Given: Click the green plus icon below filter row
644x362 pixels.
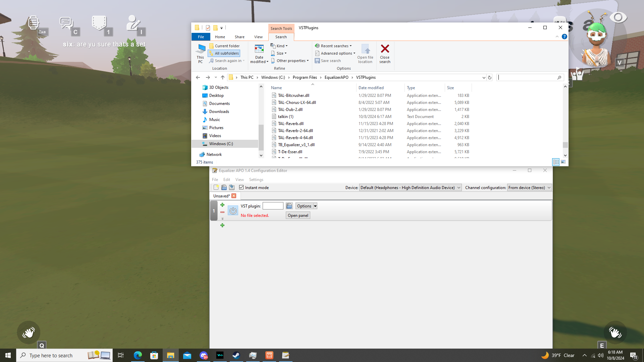Looking at the screenshot, I should click(222, 225).
